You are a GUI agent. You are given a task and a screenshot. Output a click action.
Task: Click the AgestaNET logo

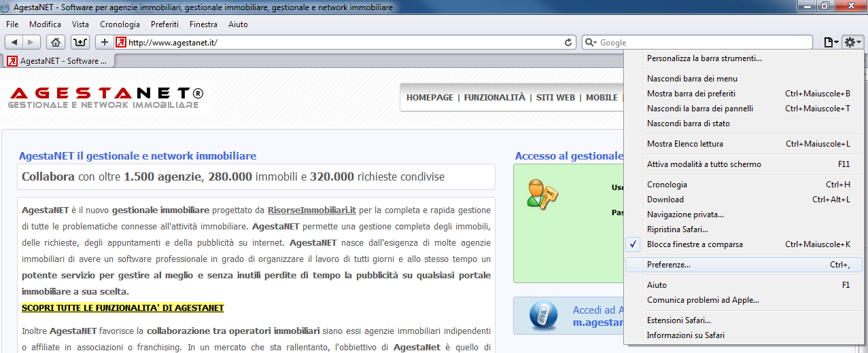[106, 98]
